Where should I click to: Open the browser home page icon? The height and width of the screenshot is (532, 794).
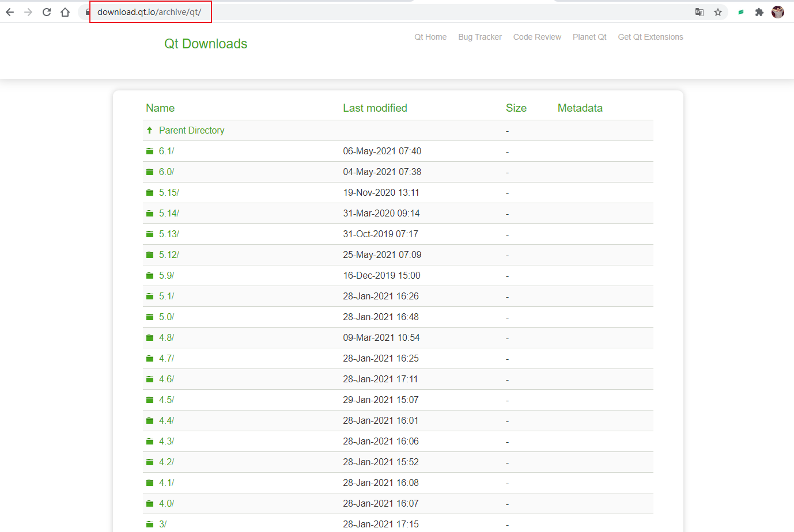65,12
